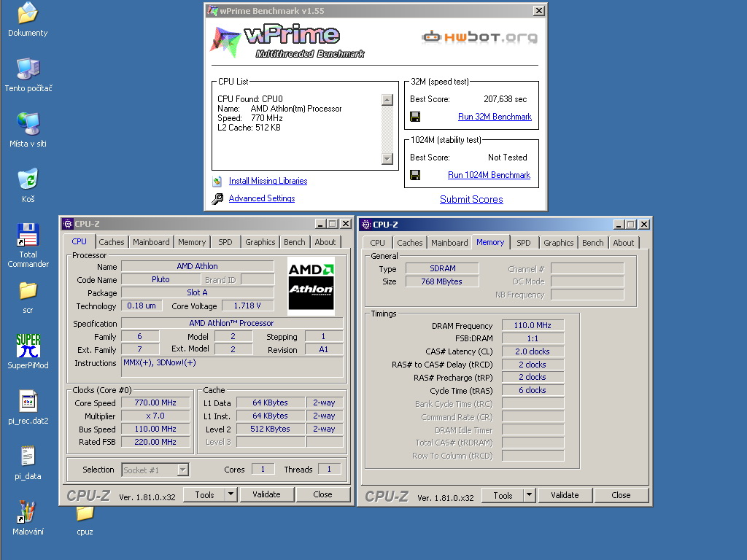This screenshot has width=747, height=560.
Task: Click save floppy icon in 1024M section
Action: [x=415, y=175]
